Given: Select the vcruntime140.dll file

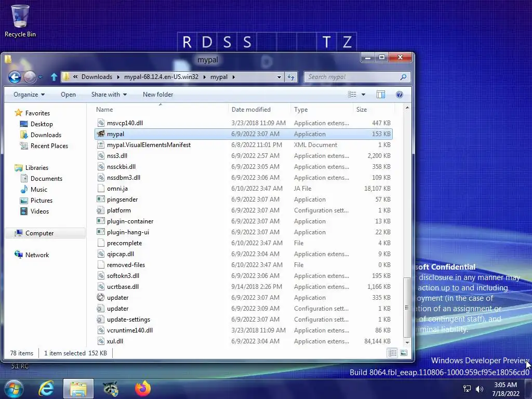Looking at the screenshot, I should tap(243, 330).
